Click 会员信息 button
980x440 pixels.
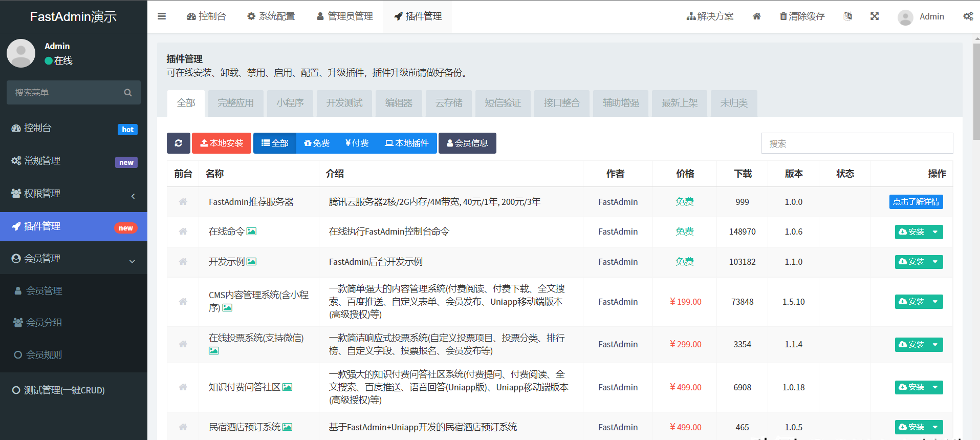pos(467,143)
